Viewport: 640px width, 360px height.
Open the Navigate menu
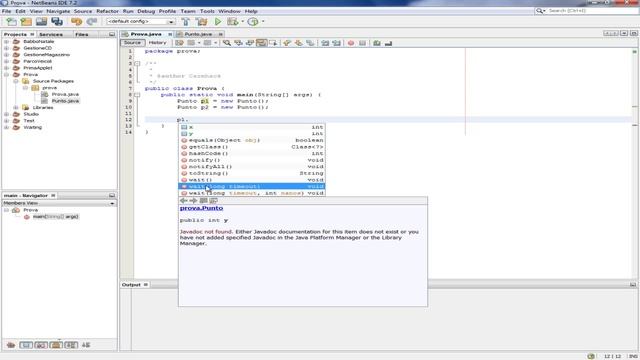58,11
